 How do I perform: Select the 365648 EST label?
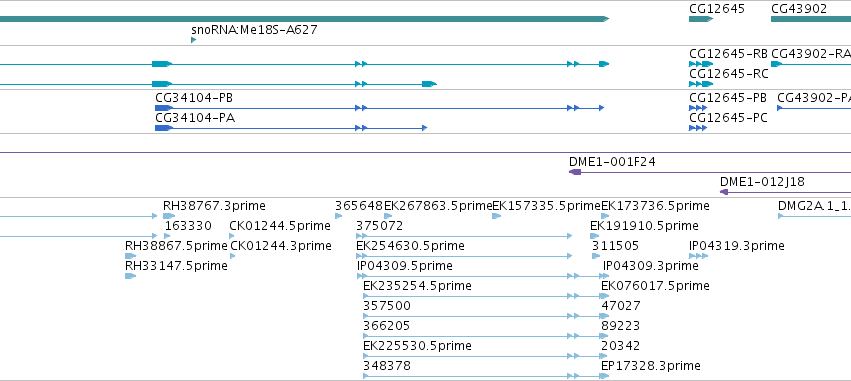(359, 206)
